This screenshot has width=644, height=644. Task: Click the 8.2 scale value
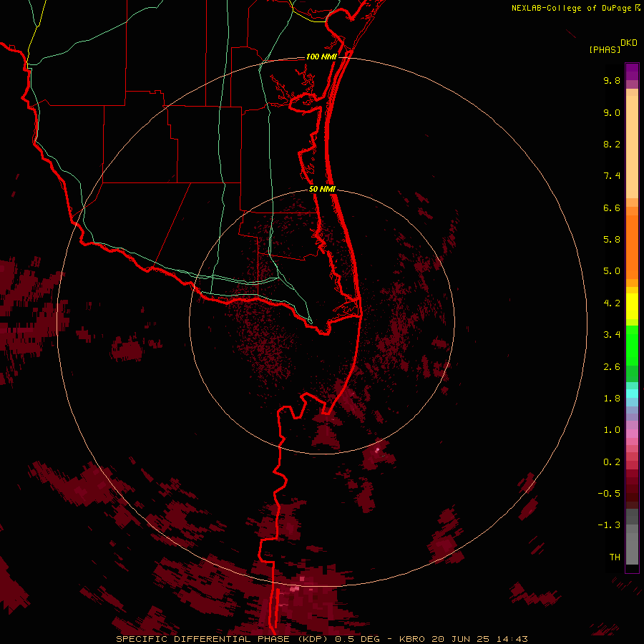point(612,144)
